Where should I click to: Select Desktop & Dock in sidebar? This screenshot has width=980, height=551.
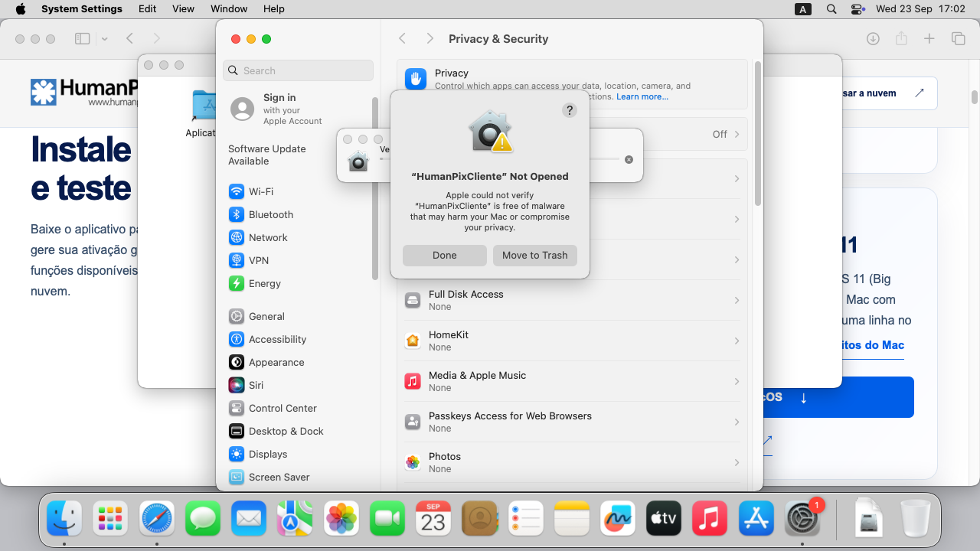coord(299,431)
